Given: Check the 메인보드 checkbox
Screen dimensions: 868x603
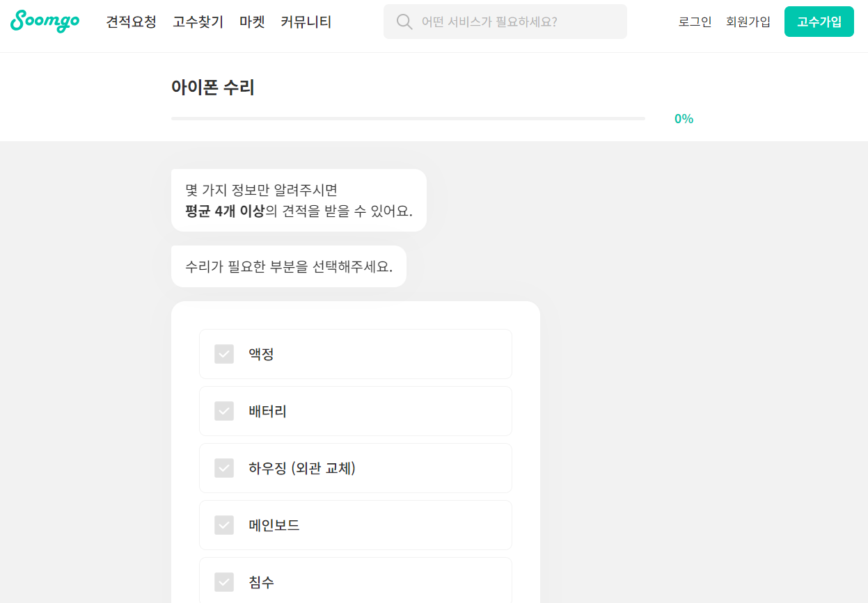Looking at the screenshot, I should pyautogui.click(x=224, y=525).
